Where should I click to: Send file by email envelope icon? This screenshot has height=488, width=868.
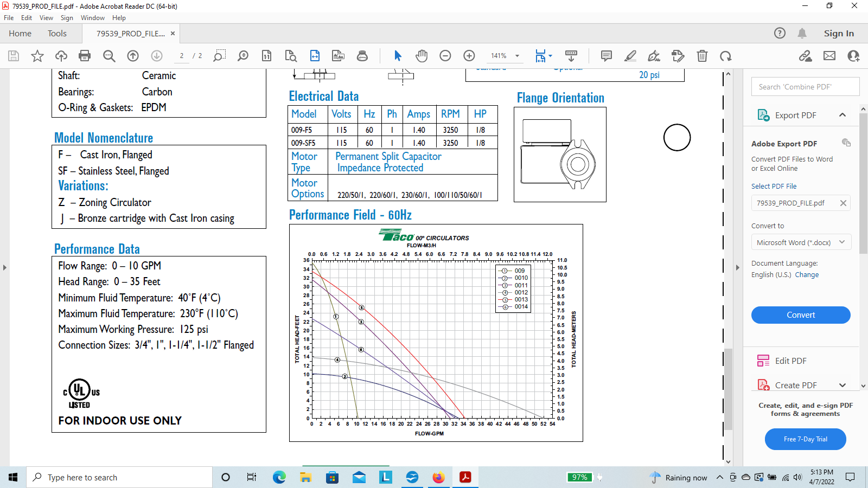tap(829, 56)
